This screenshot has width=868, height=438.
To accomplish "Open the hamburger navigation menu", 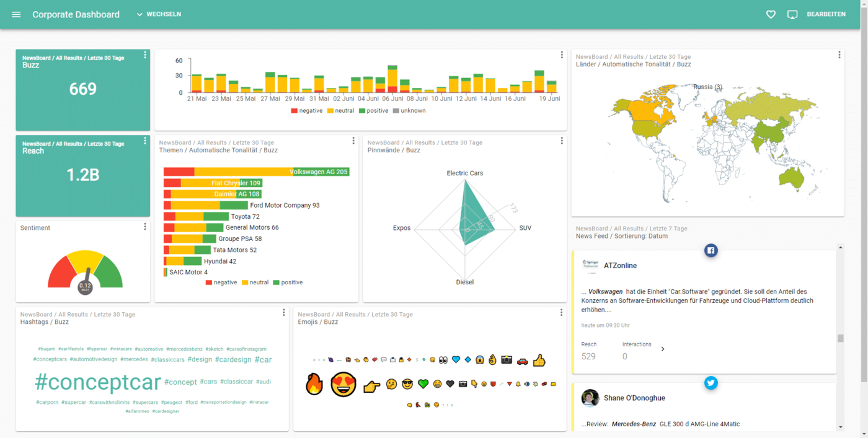I will pos(17,14).
